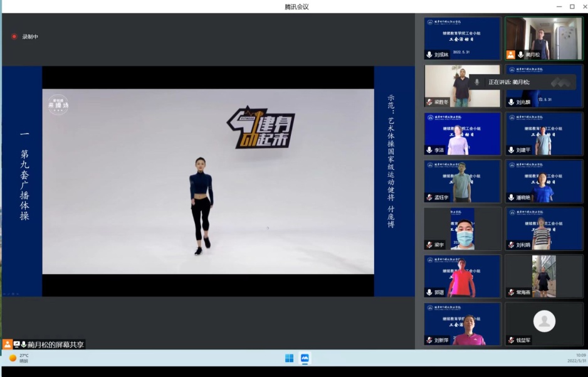Click the Tencent Meeting taskbar icon
The height and width of the screenshot is (377, 588).
click(x=305, y=358)
